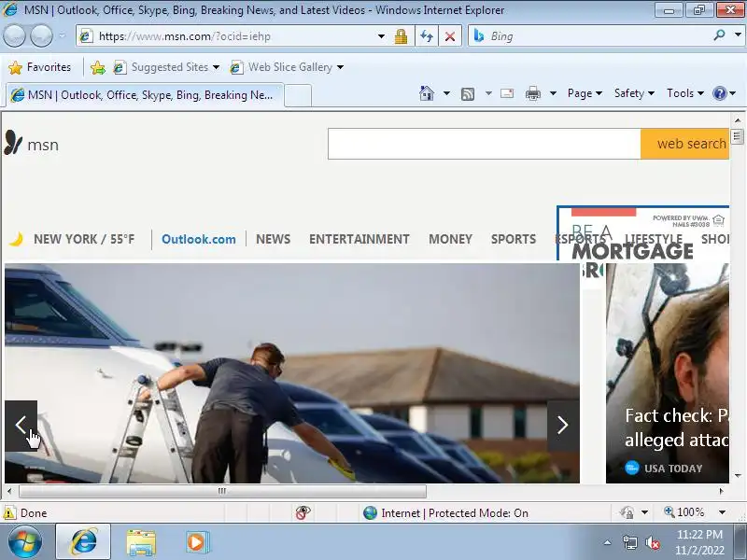
Task: Click the next slide arrow on carousel
Action: click(x=563, y=426)
